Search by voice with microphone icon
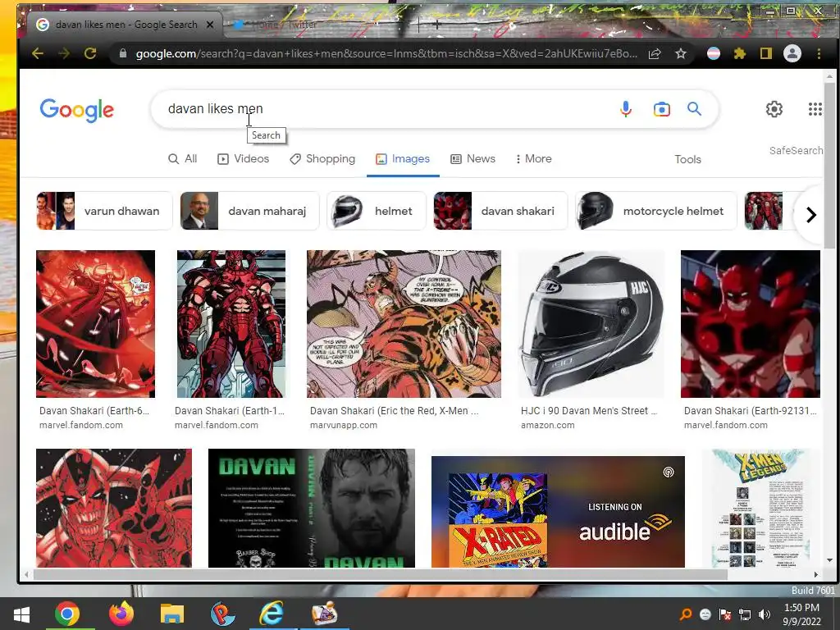 click(x=625, y=109)
